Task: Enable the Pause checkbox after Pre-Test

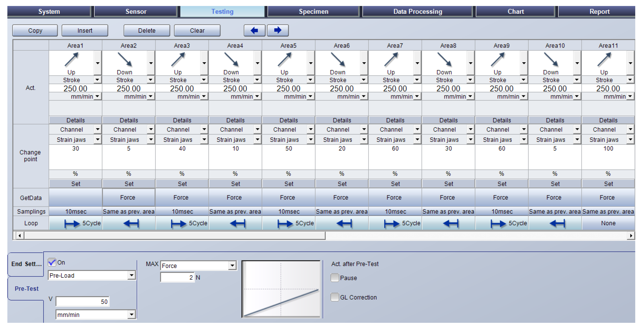Action: tap(334, 278)
